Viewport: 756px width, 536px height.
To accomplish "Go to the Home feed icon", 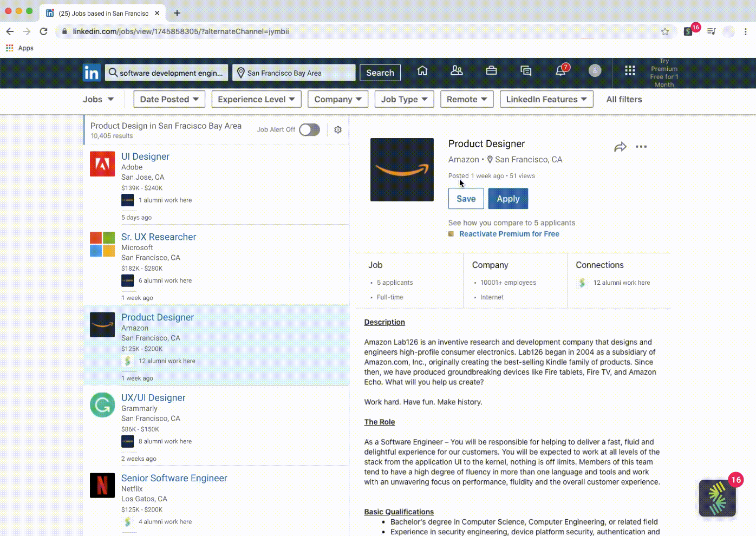I will click(422, 71).
